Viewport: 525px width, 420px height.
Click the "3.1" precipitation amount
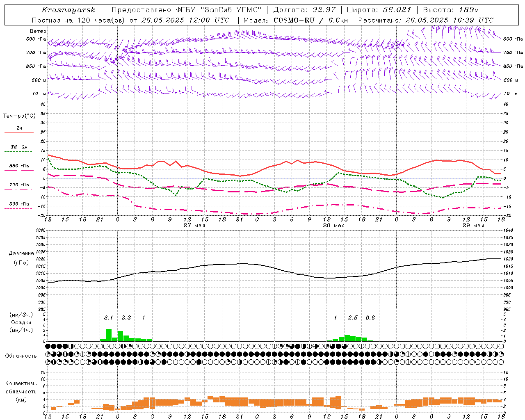tap(108, 317)
